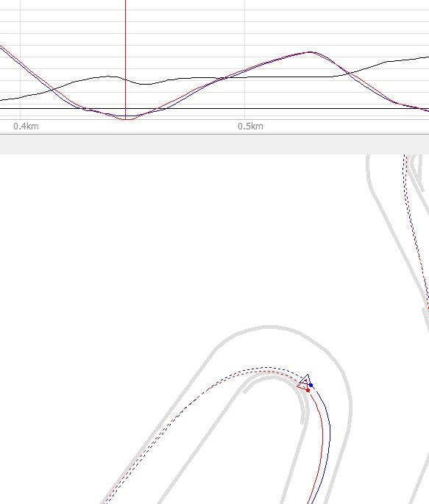Click the blue heading triangle at hairpin apex
This screenshot has height=504, width=429.
pyautogui.click(x=305, y=380)
